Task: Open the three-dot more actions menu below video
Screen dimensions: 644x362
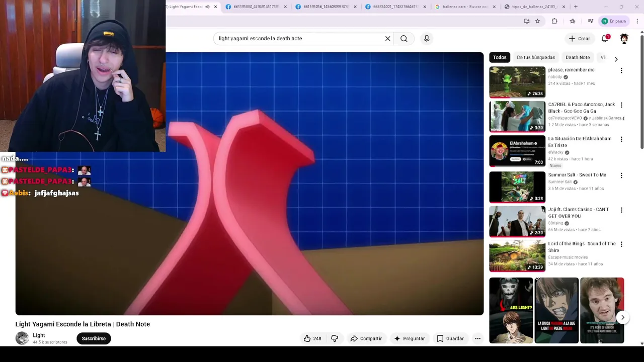Action: (477, 338)
